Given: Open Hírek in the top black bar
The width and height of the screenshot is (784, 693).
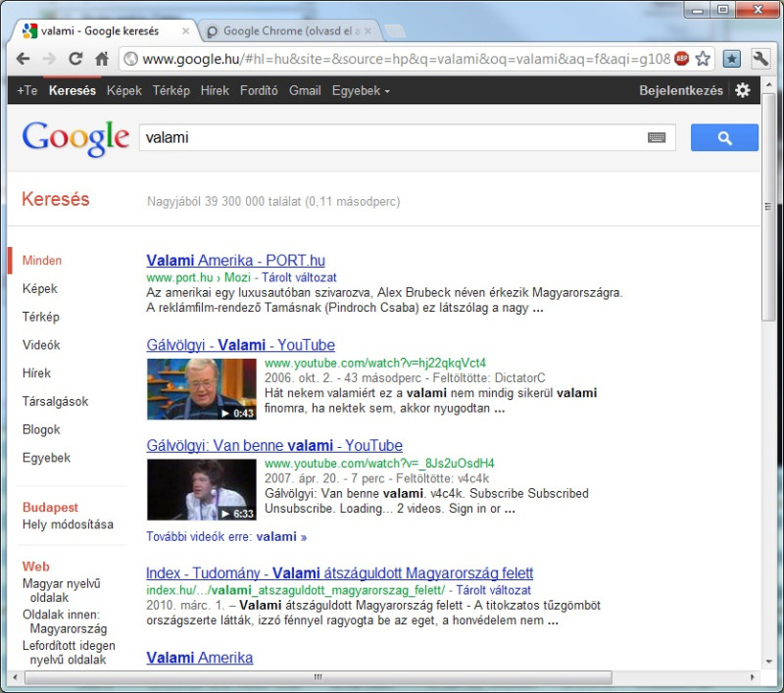Looking at the screenshot, I should [215, 90].
